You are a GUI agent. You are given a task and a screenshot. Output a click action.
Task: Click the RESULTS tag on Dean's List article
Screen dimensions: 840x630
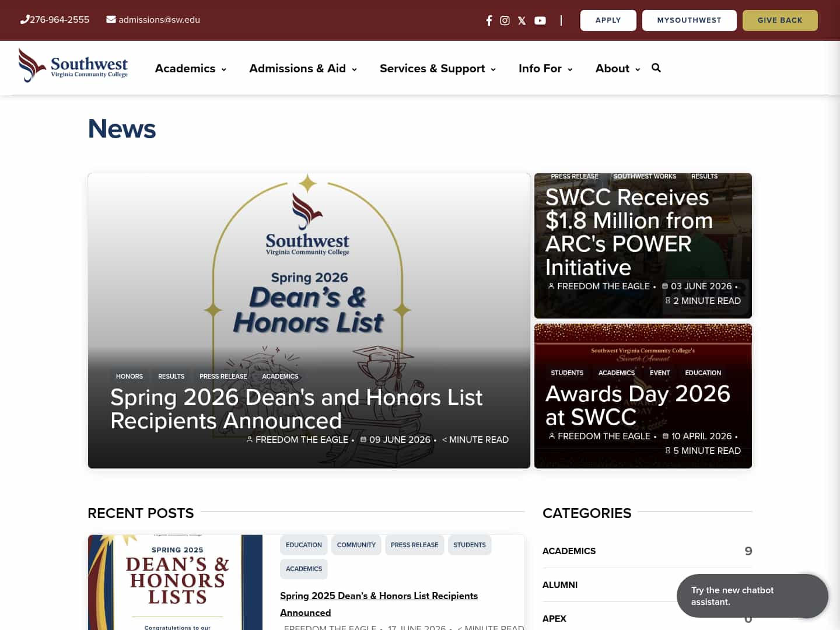click(x=171, y=376)
